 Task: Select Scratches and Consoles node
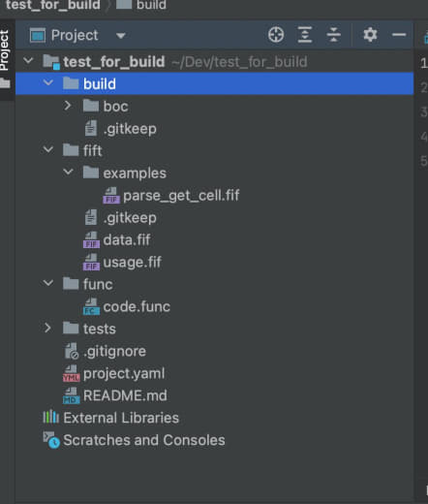(134, 440)
